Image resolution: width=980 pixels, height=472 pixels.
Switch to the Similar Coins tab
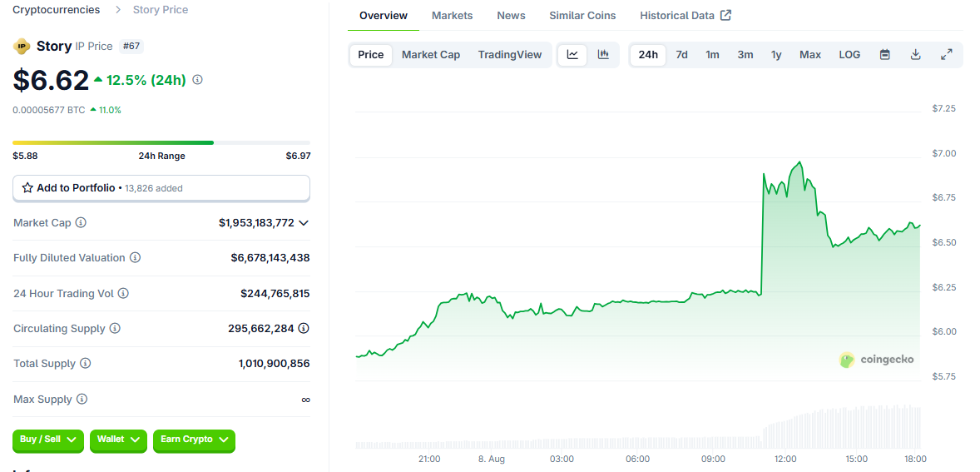click(582, 16)
